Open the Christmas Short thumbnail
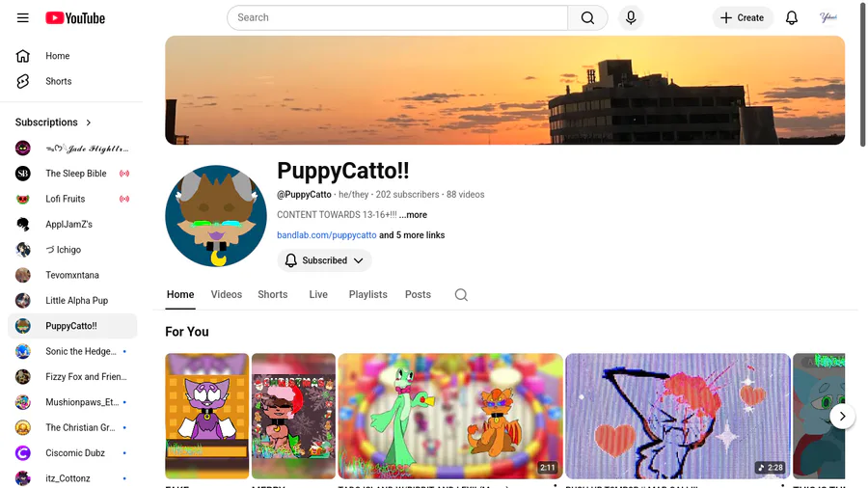 (x=293, y=416)
